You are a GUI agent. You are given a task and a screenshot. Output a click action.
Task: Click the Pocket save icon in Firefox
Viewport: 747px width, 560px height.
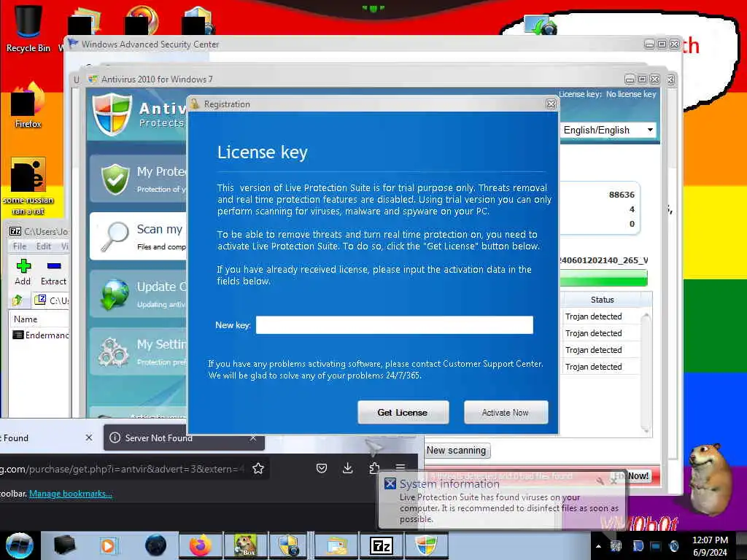[322, 469]
